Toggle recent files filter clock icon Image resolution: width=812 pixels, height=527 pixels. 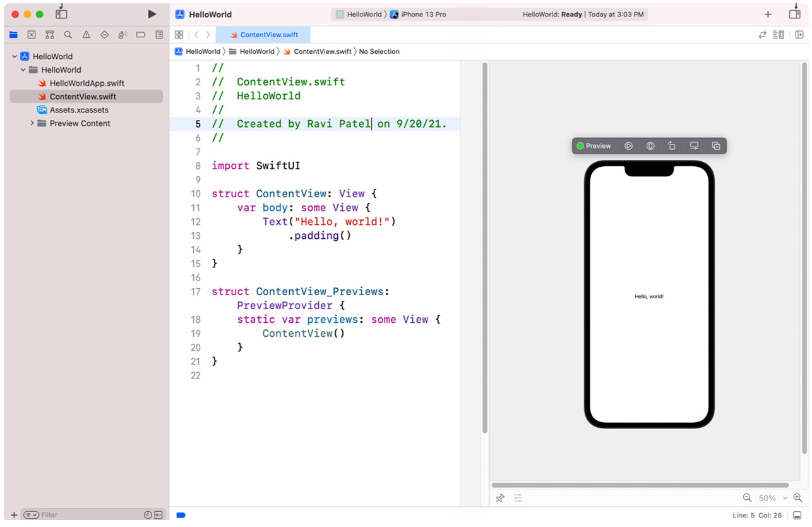pos(147,515)
